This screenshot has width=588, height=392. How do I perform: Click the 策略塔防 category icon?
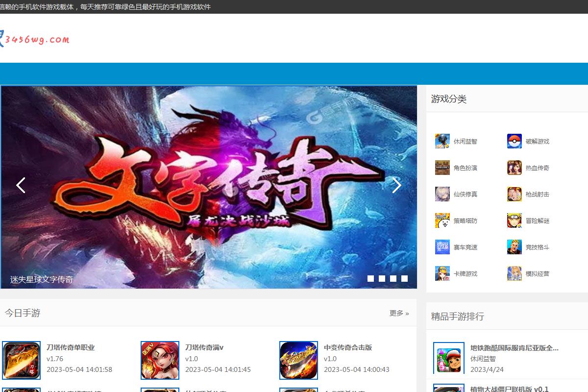[442, 220]
